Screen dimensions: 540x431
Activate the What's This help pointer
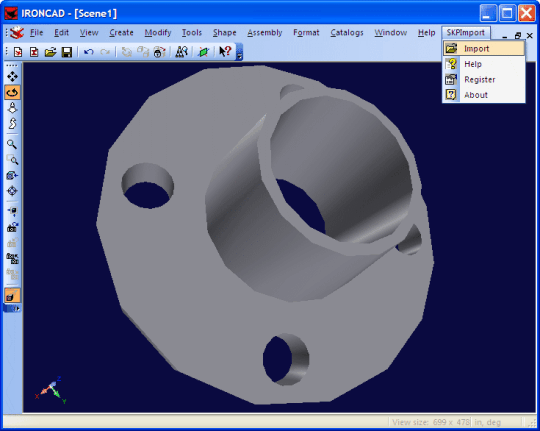click(225, 52)
